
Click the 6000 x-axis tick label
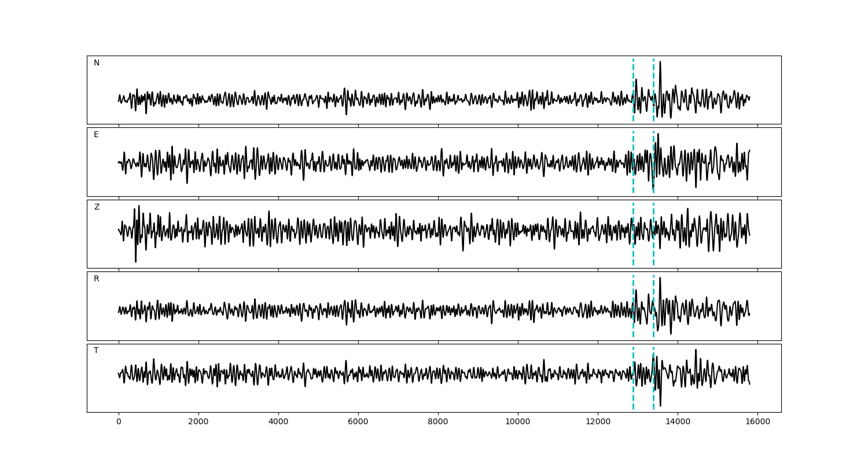358,422
